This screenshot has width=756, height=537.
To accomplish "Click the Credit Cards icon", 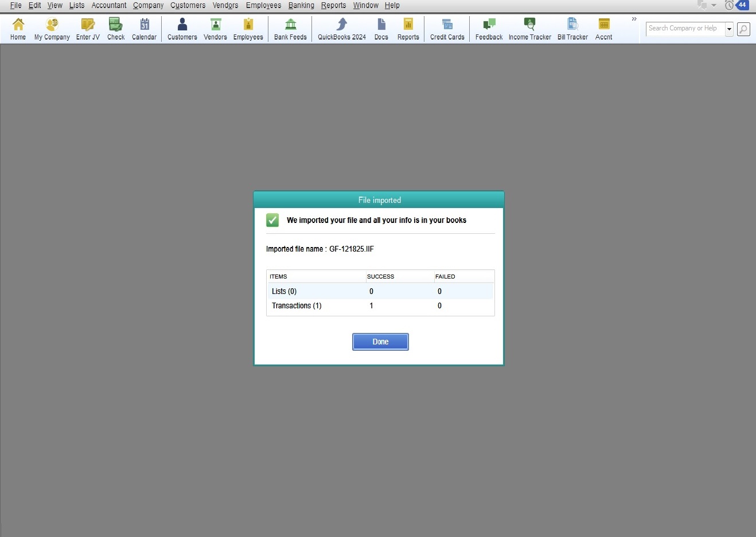I will [x=447, y=29].
